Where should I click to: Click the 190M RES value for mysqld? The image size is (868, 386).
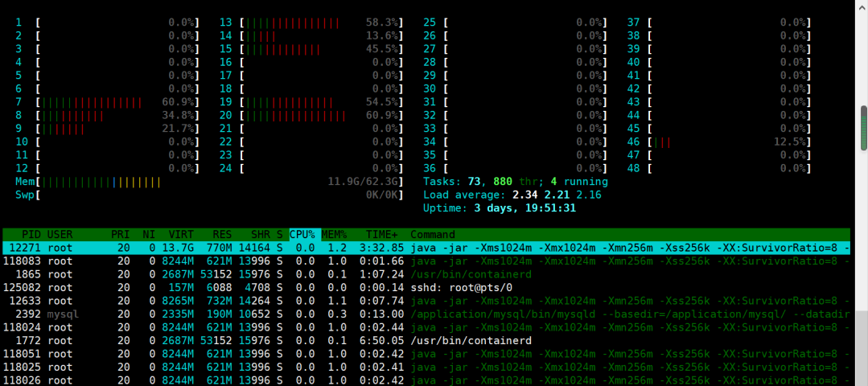click(220, 314)
